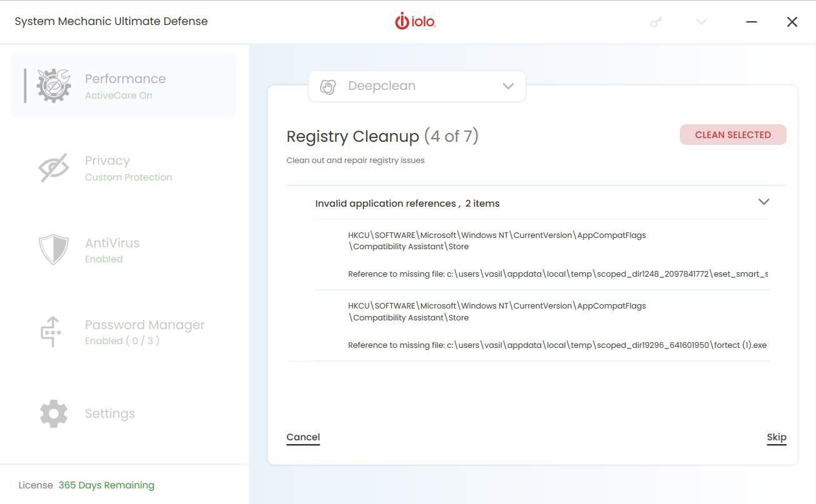Open the Password Manager section

click(124, 332)
